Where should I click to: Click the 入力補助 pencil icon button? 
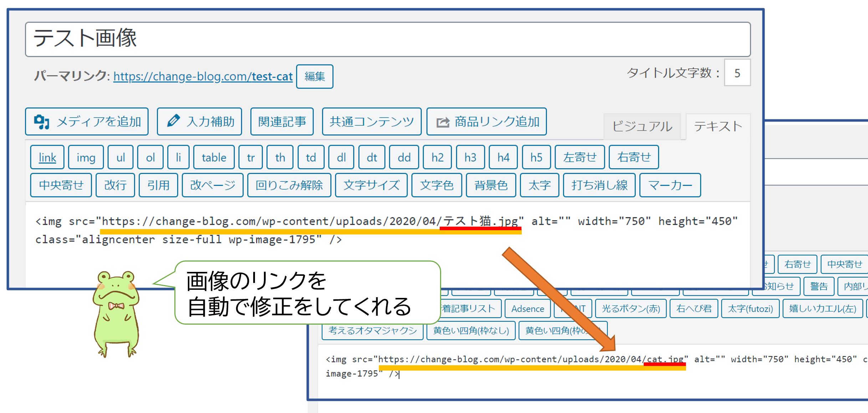(x=199, y=122)
